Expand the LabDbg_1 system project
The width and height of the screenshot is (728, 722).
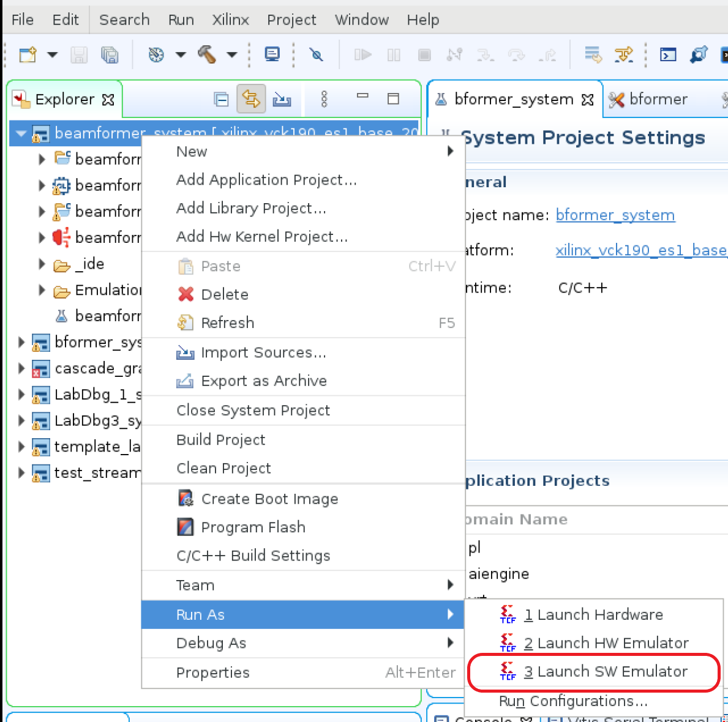pos(21,395)
